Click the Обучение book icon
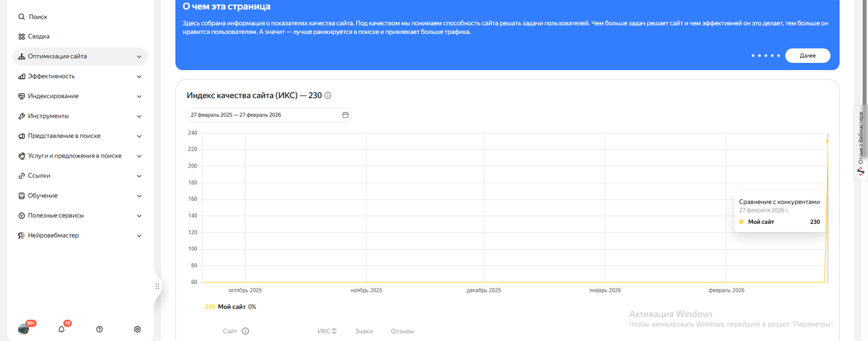This screenshot has width=868, height=341. click(21, 196)
